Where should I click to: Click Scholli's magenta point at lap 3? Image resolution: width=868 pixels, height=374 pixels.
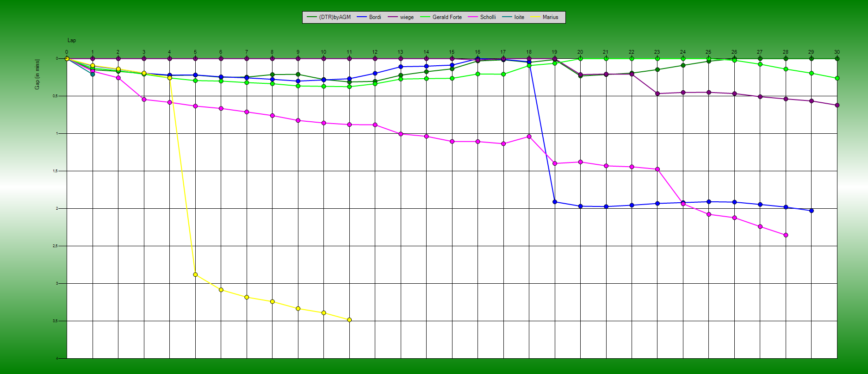144,100
